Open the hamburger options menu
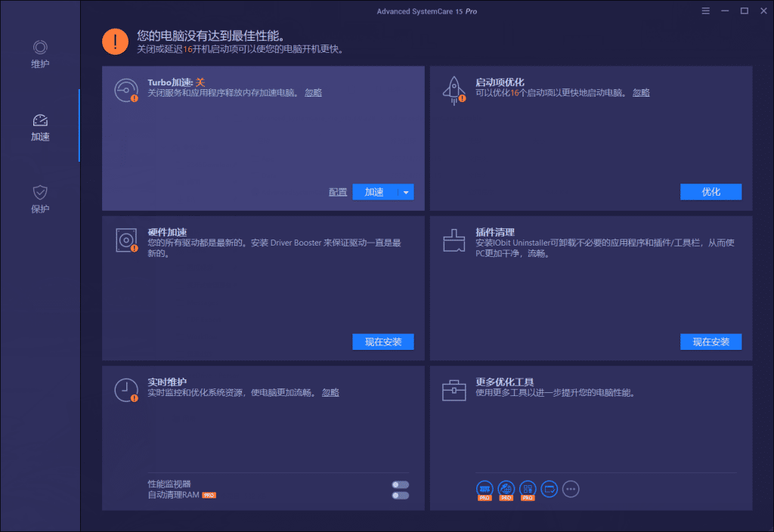The image size is (774, 532). (705, 11)
